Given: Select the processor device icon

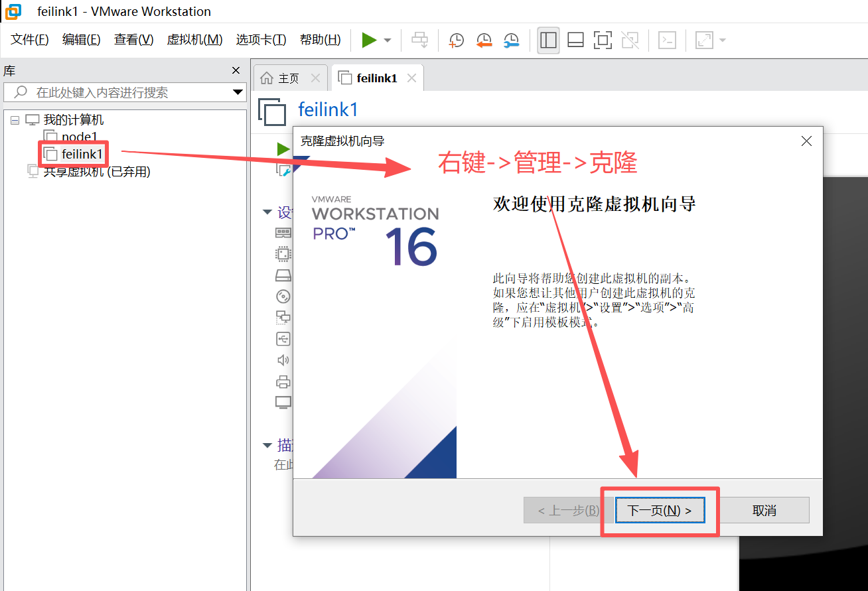Looking at the screenshot, I should (283, 254).
